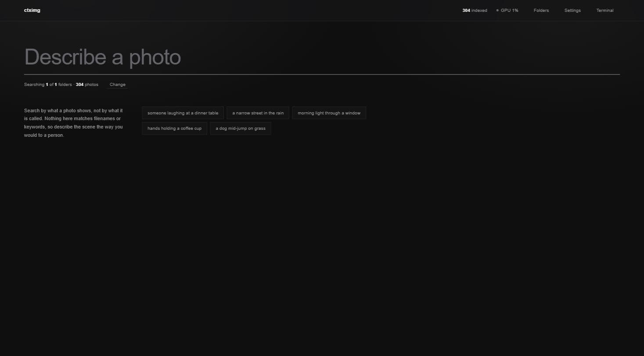Click the ctximg logo

pyautogui.click(x=32, y=10)
